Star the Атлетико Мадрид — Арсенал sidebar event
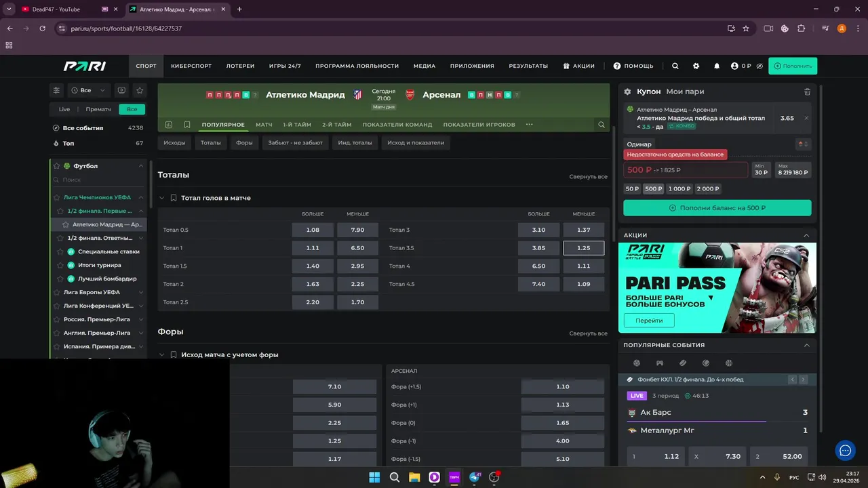The width and height of the screenshot is (868, 488). (x=66, y=224)
